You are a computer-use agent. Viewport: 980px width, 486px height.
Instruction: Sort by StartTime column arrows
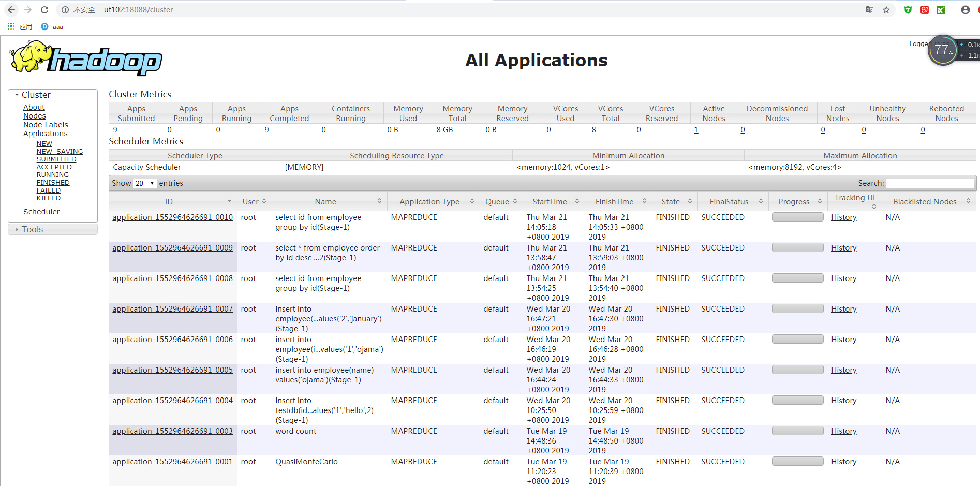pyautogui.click(x=577, y=201)
